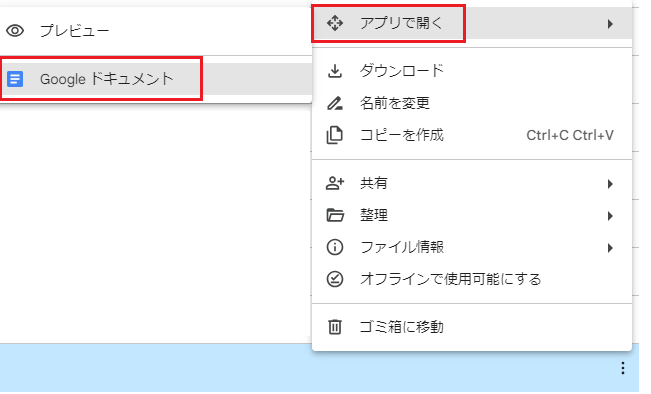
Task: Click the person-plus share icon
Action: click(335, 183)
